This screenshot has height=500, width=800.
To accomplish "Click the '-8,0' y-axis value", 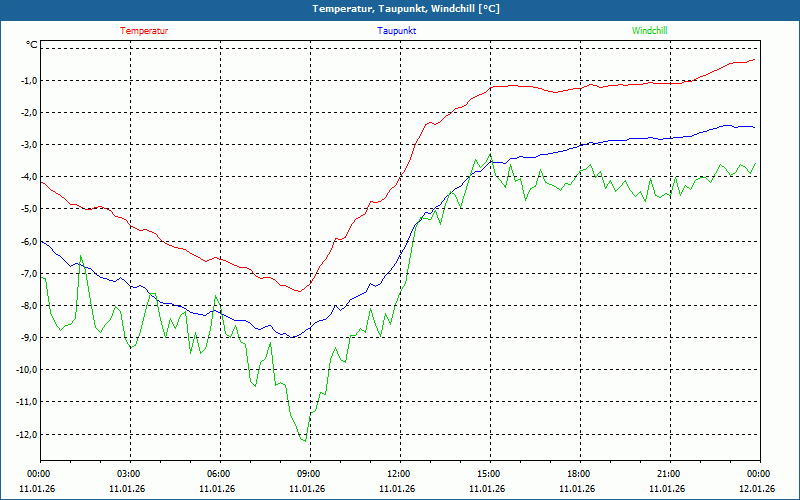I will (29, 306).
